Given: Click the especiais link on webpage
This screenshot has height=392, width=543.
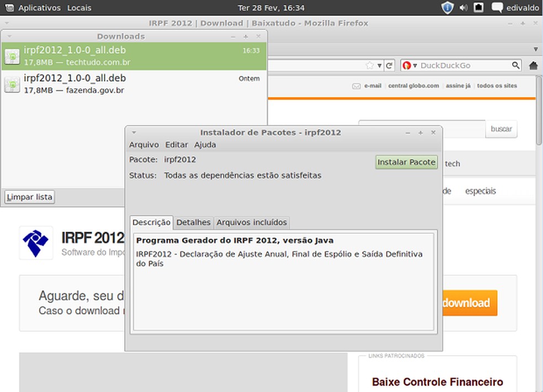Looking at the screenshot, I should click(480, 191).
